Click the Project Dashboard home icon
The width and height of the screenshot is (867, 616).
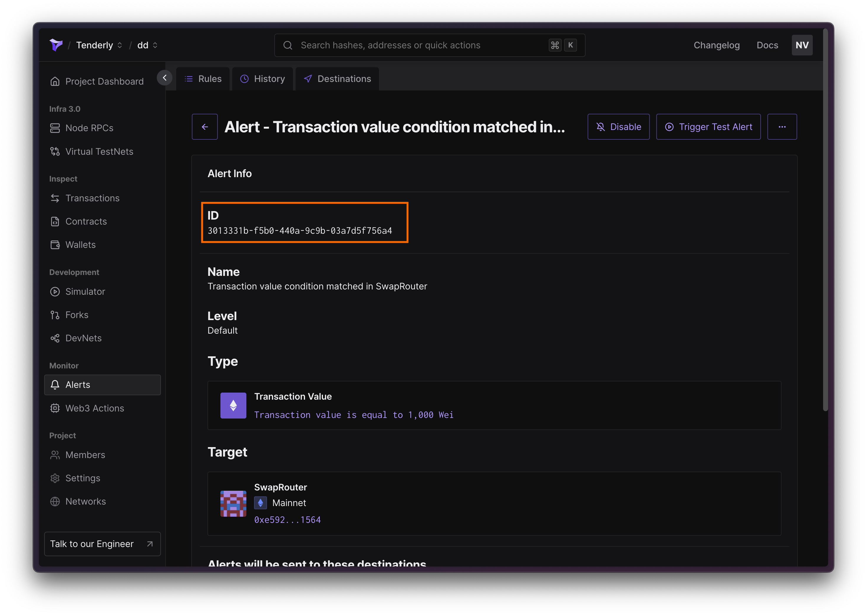click(55, 81)
